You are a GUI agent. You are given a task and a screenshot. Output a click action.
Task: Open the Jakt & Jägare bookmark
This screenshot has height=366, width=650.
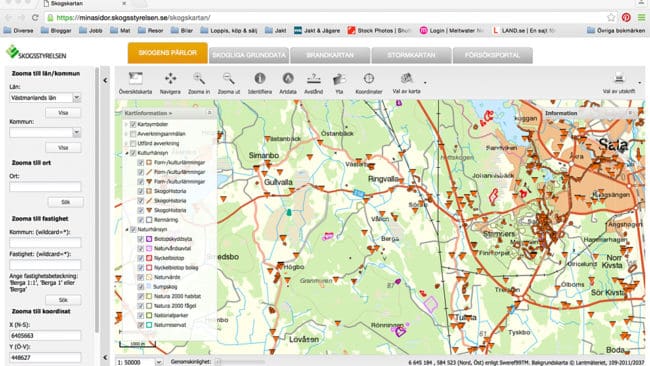point(317,31)
